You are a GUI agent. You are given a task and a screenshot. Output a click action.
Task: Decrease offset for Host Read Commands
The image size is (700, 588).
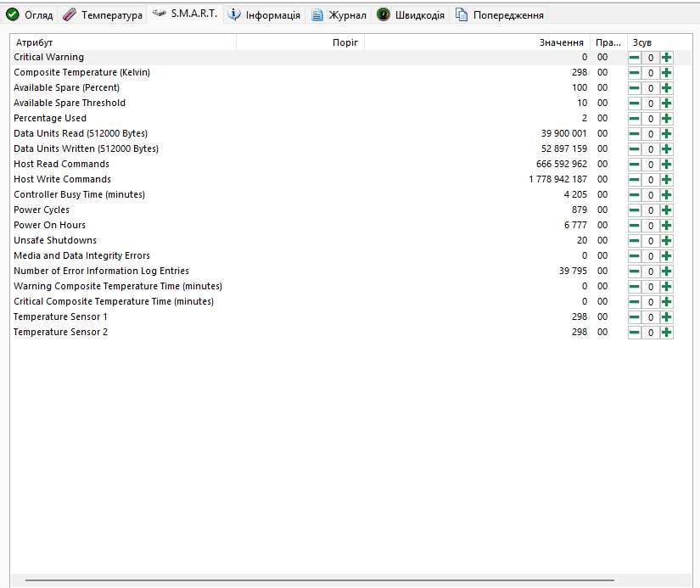[635, 165]
